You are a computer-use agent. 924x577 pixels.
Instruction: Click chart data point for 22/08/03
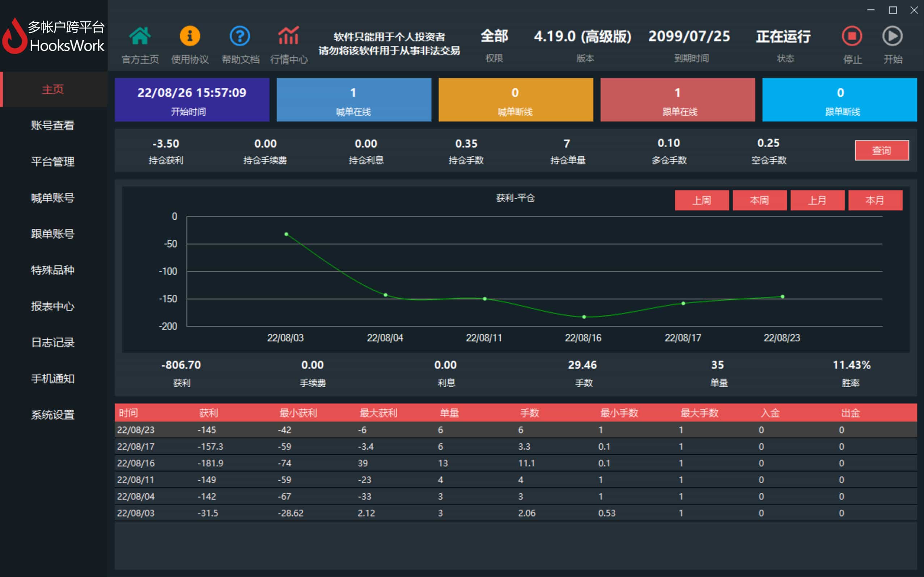(287, 234)
